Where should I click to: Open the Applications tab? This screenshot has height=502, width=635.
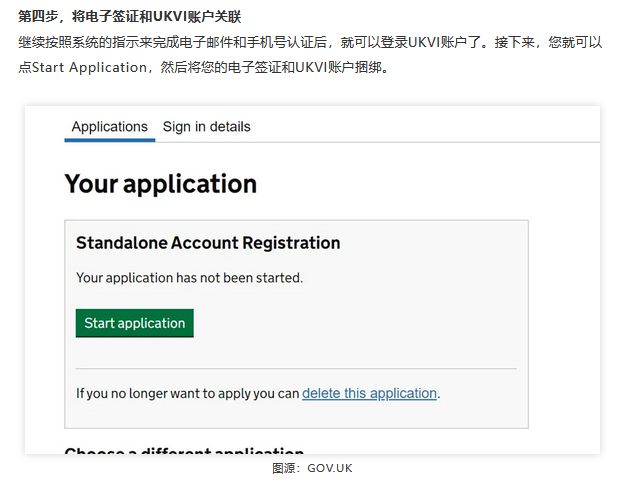[x=110, y=127]
